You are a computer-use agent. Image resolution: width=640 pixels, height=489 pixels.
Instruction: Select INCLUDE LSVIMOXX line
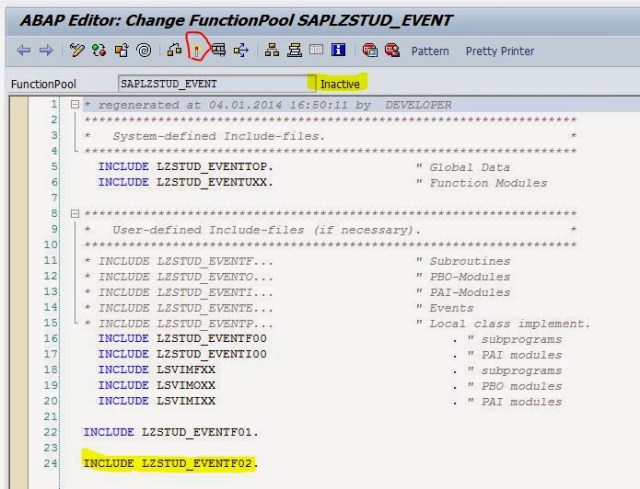point(157,385)
